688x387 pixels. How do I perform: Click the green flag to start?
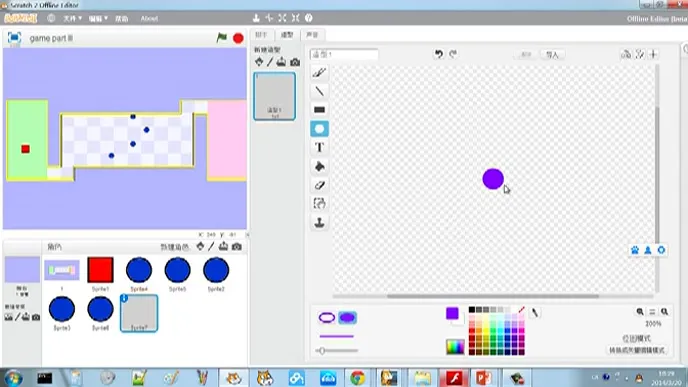(x=222, y=38)
